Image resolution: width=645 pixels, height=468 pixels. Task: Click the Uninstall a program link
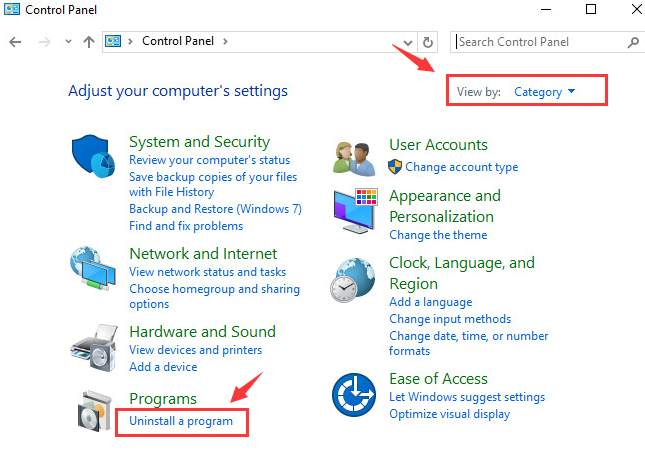tap(181, 421)
